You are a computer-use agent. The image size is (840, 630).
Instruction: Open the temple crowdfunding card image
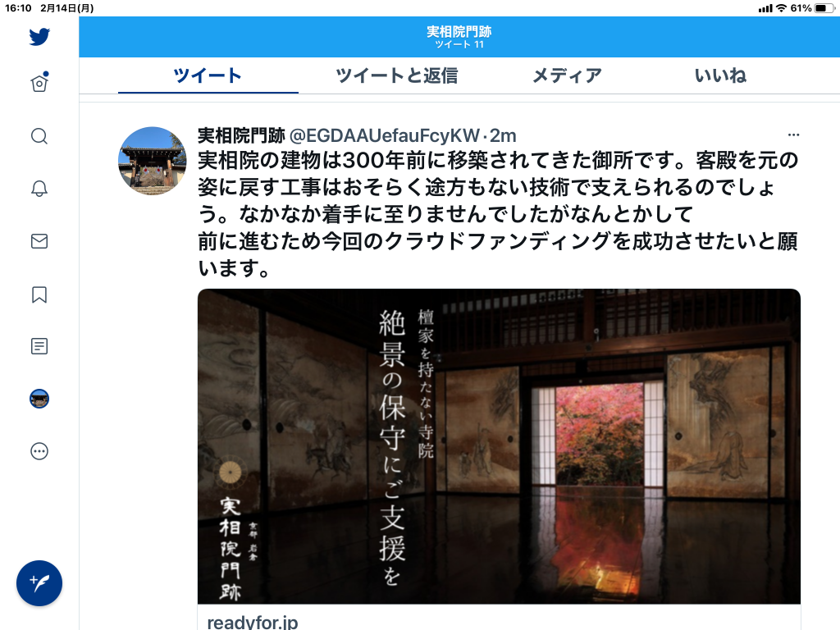[499, 446]
